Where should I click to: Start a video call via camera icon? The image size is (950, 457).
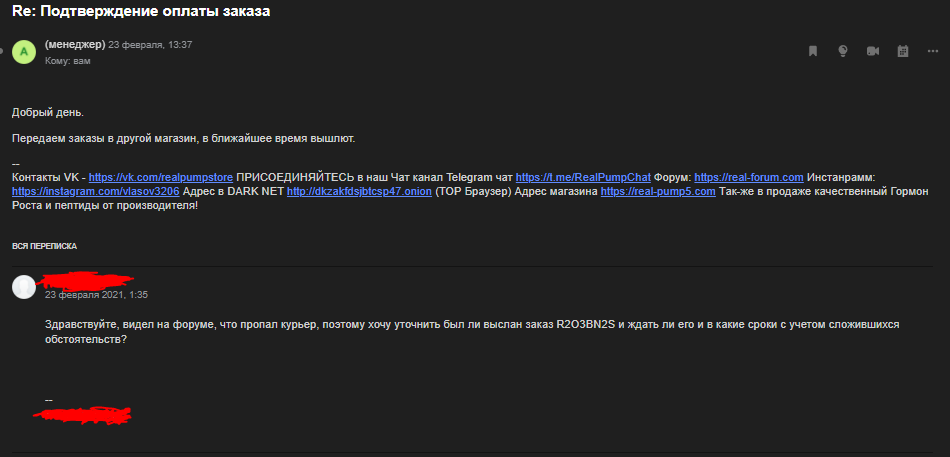[872, 51]
